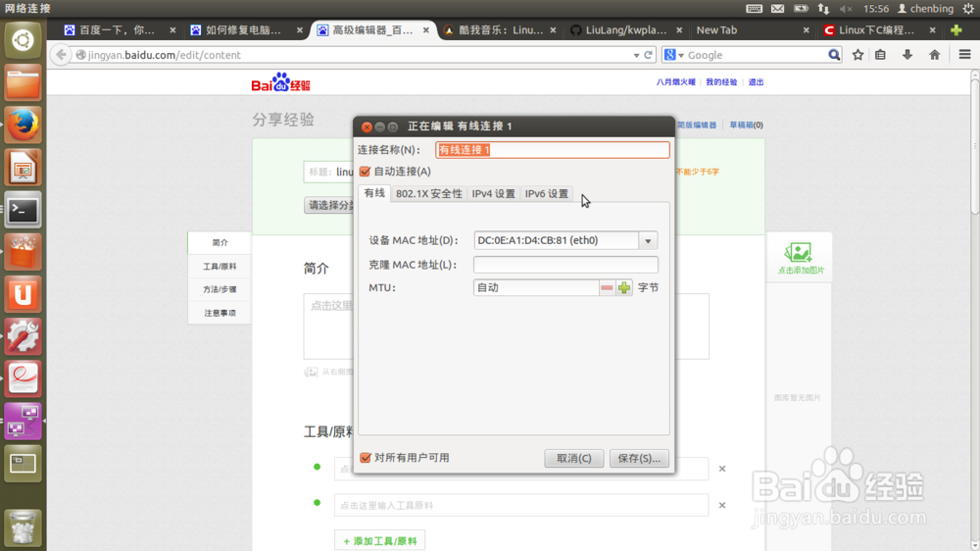Open mail indicator in top panel
Image resolution: width=980 pixels, height=551 pixels.
click(777, 9)
